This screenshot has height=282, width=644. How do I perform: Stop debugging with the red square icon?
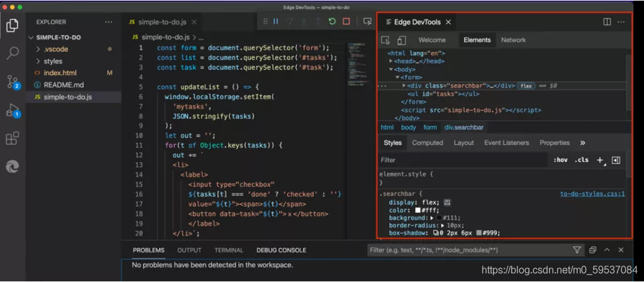tap(346, 21)
